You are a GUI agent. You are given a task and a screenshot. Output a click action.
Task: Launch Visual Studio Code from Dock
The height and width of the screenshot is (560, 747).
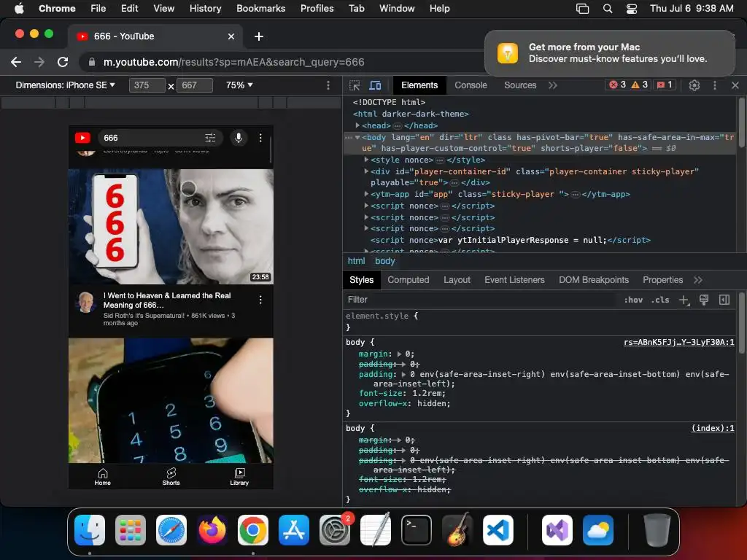[x=498, y=530]
